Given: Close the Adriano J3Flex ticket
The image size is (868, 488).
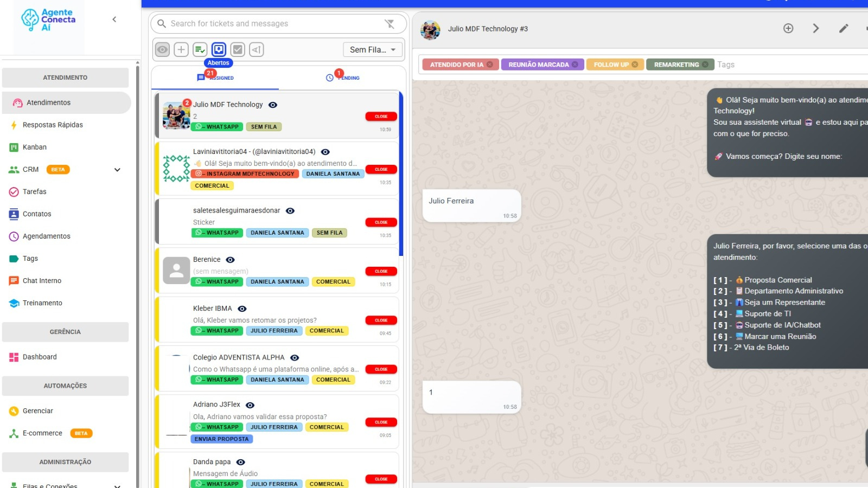Looking at the screenshot, I should click(x=381, y=422).
